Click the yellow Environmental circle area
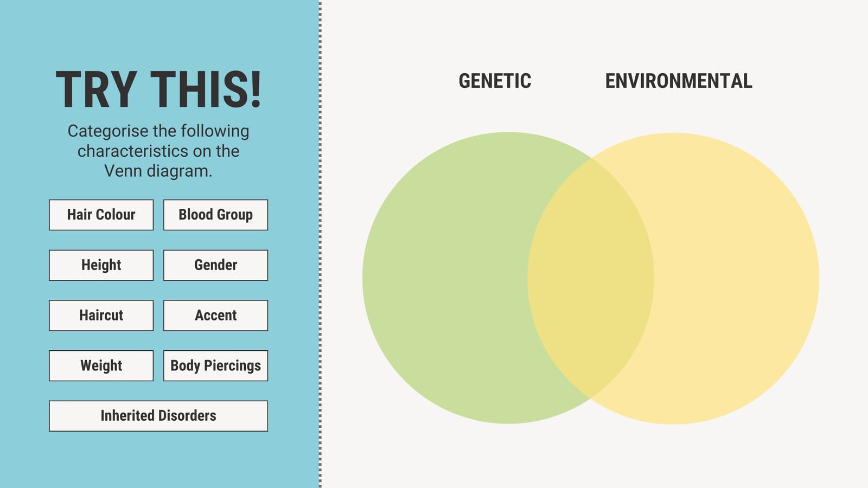868x488 pixels. [x=738, y=278]
